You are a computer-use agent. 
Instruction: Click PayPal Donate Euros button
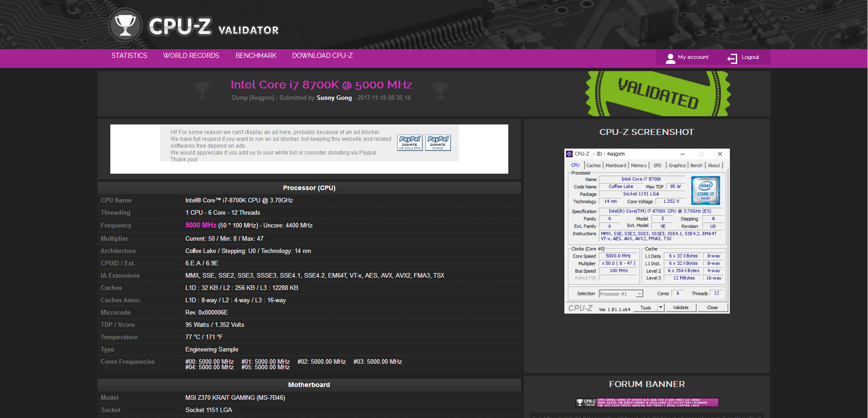point(438,143)
